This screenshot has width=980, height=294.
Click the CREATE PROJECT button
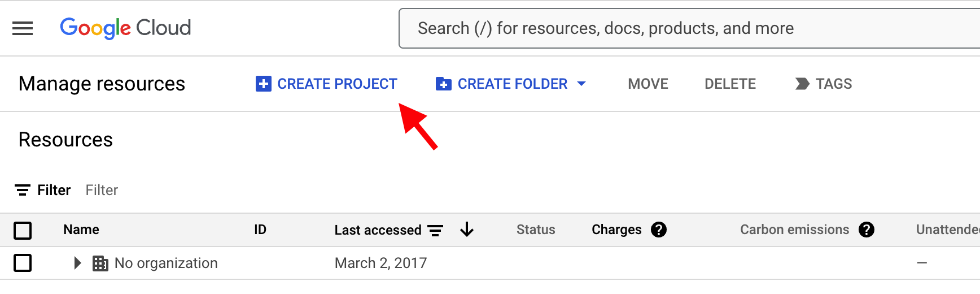(x=326, y=84)
